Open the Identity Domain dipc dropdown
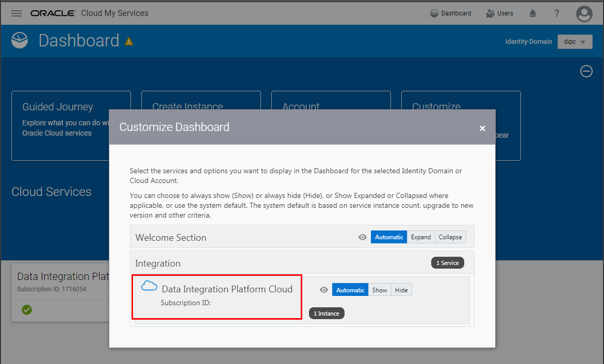 coord(575,42)
